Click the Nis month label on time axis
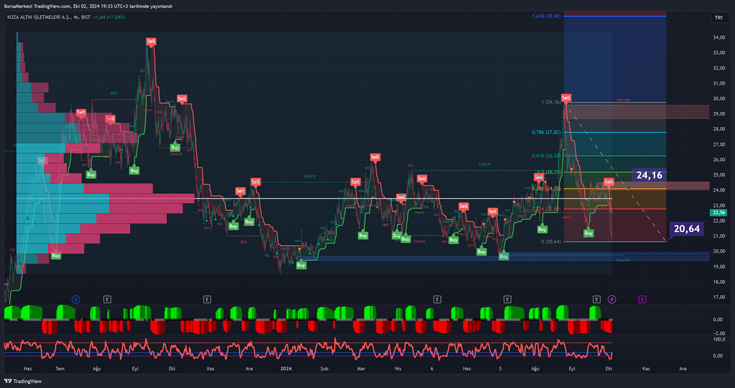 (398, 369)
